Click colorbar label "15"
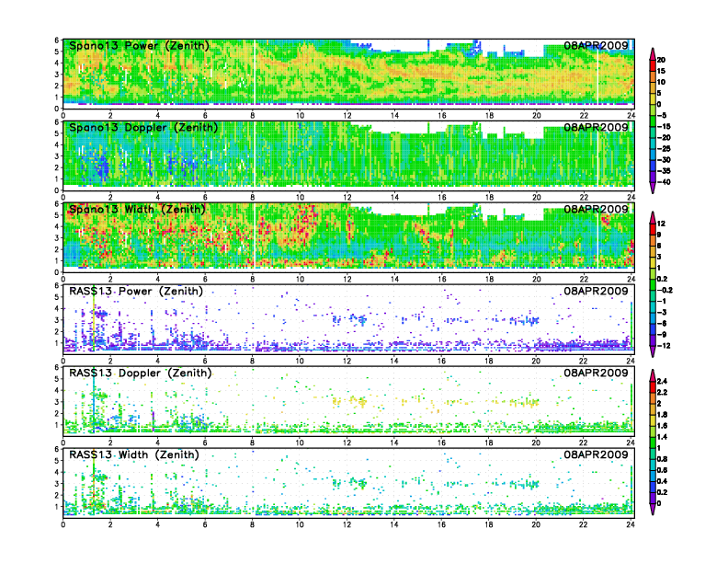The width and height of the screenshot is (728, 563). click(x=661, y=71)
